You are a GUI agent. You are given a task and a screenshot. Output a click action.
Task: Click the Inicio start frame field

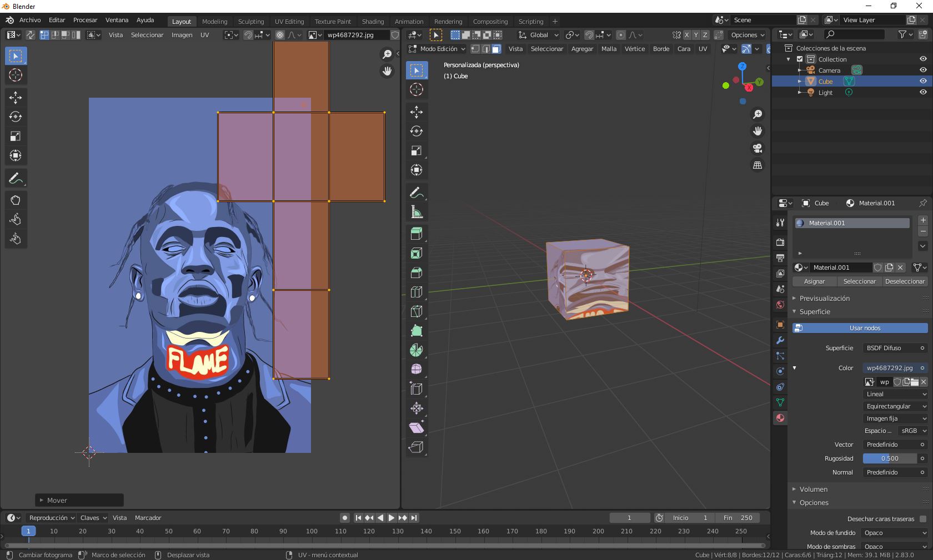[689, 518]
